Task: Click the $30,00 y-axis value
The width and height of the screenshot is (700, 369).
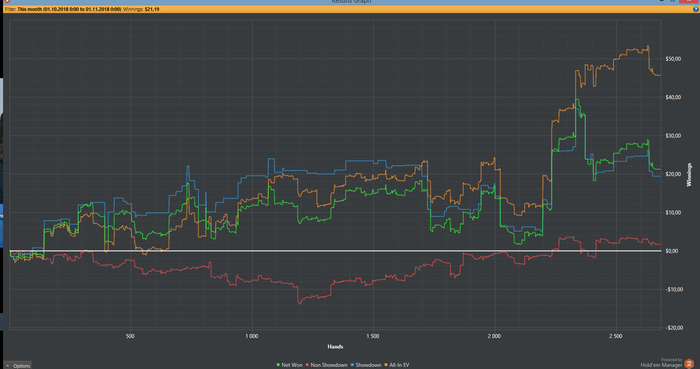Action: coord(673,136)
